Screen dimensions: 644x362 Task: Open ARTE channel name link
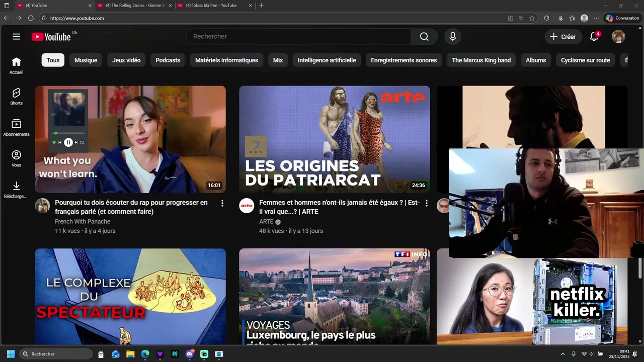(266, 222)
